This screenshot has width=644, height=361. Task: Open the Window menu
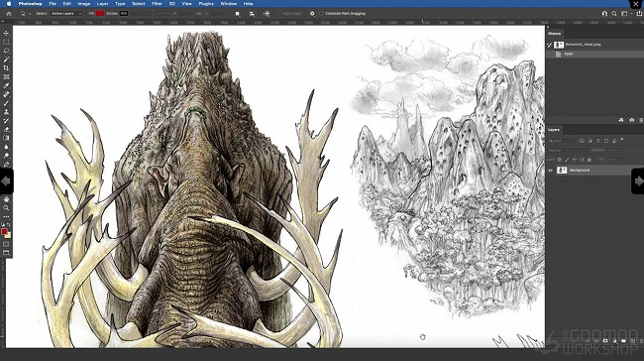click(x=228, y=4)
